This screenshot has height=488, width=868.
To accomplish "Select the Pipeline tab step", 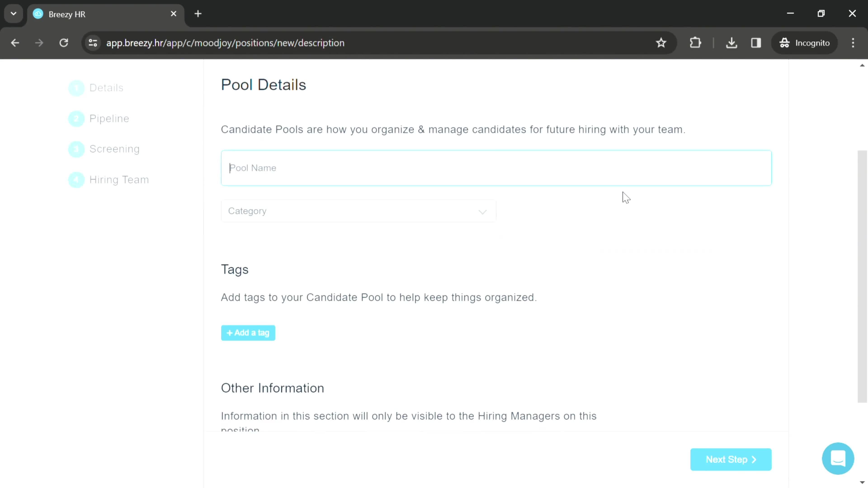I will click(x=109, y=118).
